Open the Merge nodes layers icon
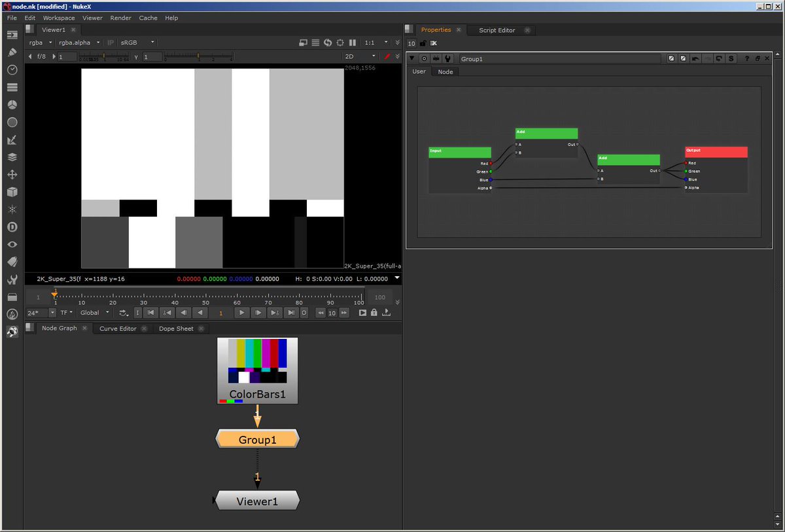Screen dimensions: 785x532 (12, 157)
